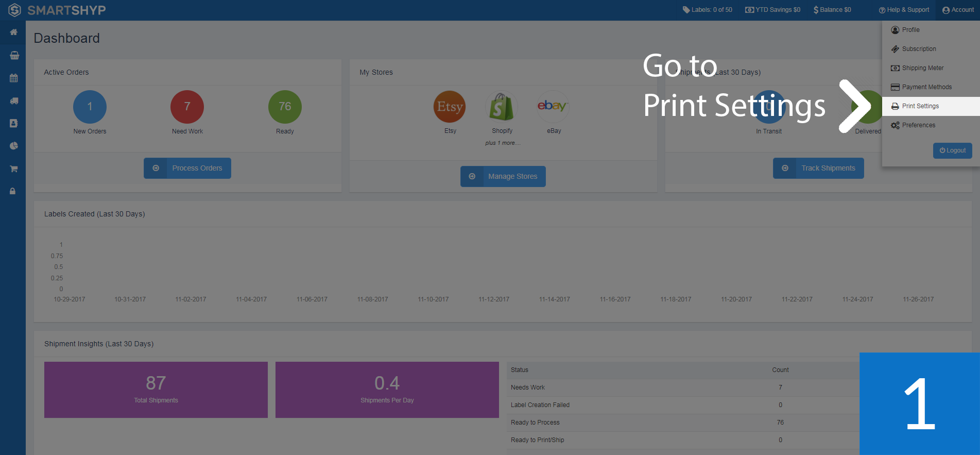
Task: Click the 'Label Creation Failed' status row
Action: click(683, 405)
